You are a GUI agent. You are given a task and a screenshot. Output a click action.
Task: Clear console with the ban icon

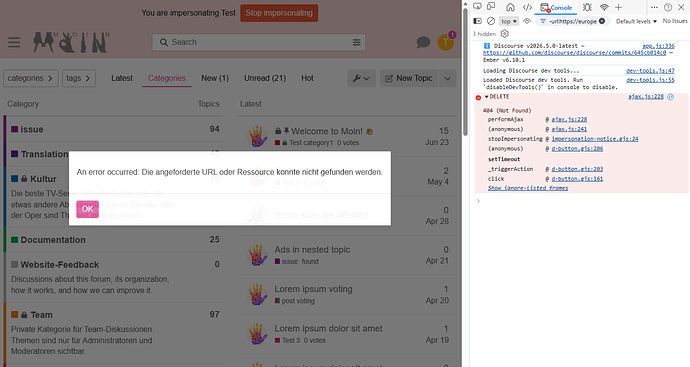491,21
